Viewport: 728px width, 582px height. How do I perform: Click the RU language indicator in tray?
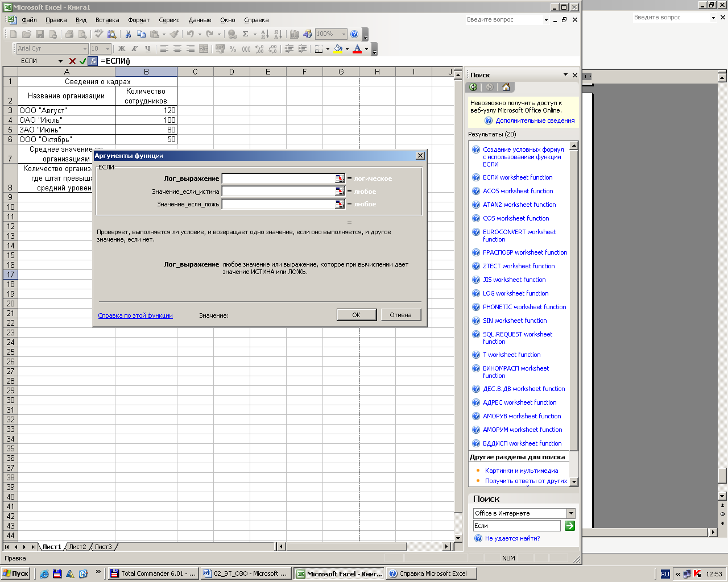665,574
